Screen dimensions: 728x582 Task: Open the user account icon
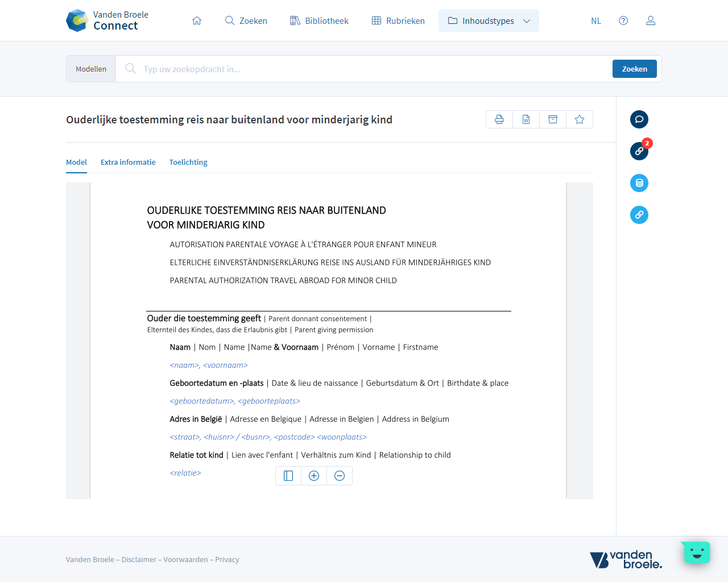tap(651, 20)
